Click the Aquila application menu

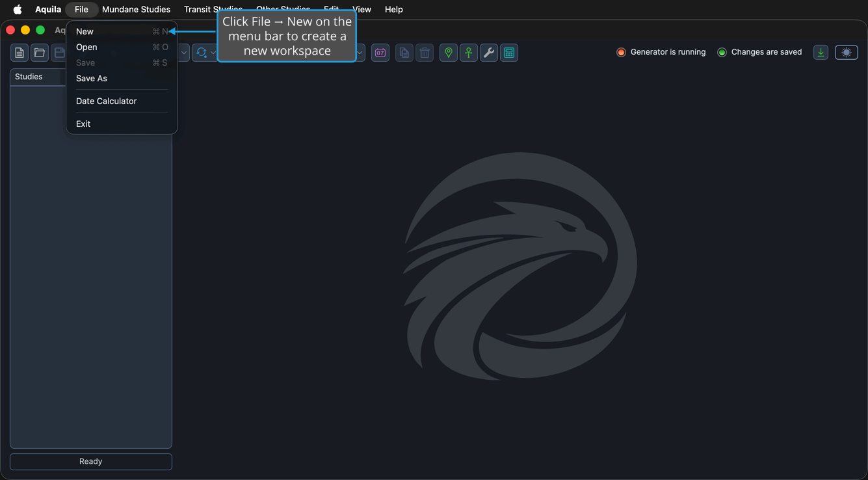pyautogui.click(x=48, y=9)
